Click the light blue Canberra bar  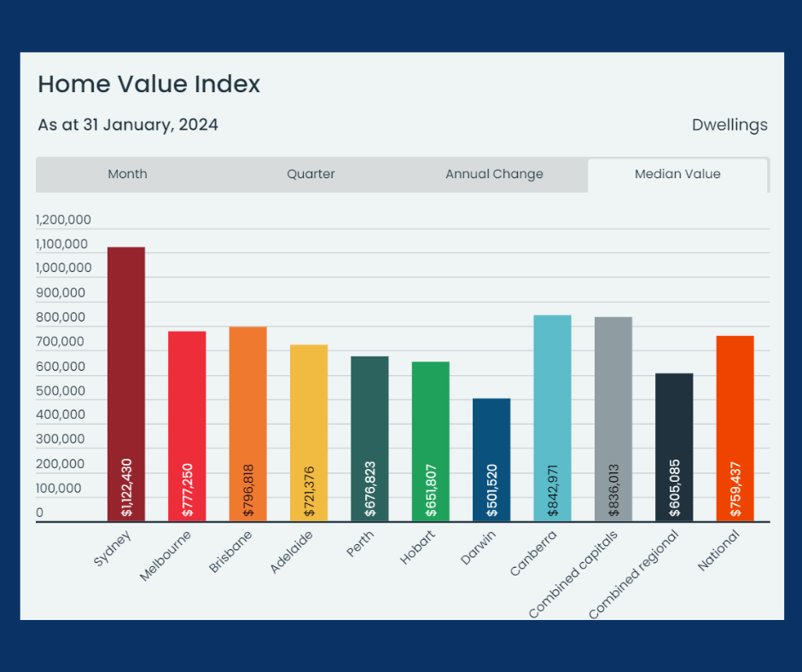[552, 419]
